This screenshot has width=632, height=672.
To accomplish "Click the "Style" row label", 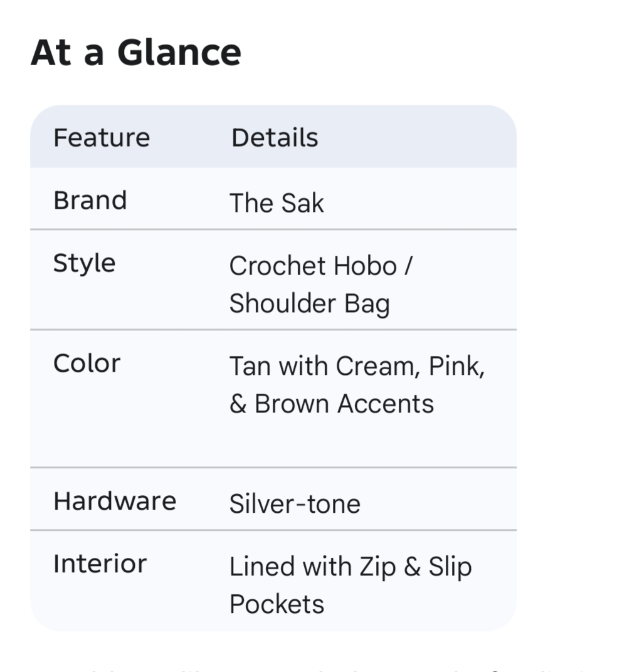I will coord(84,263).
